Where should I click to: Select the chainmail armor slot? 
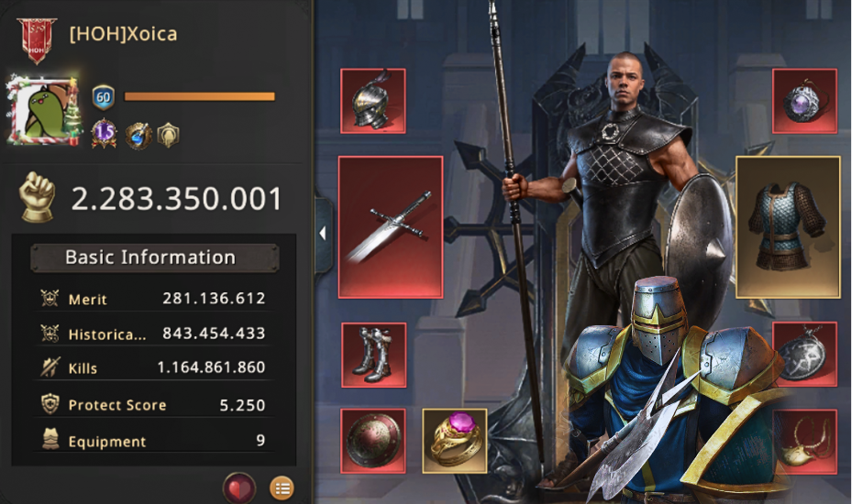[788, 227]
